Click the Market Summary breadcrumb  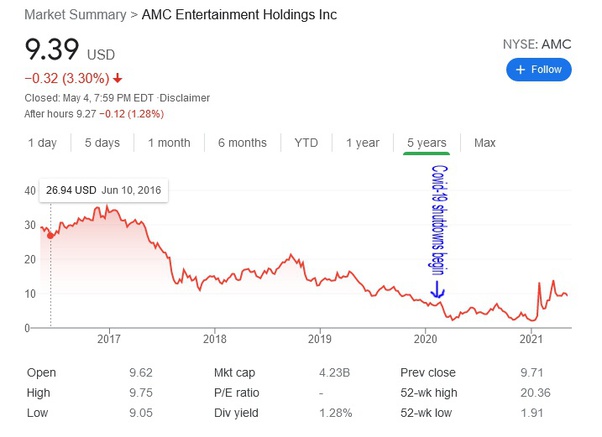(x=75, y=15)
